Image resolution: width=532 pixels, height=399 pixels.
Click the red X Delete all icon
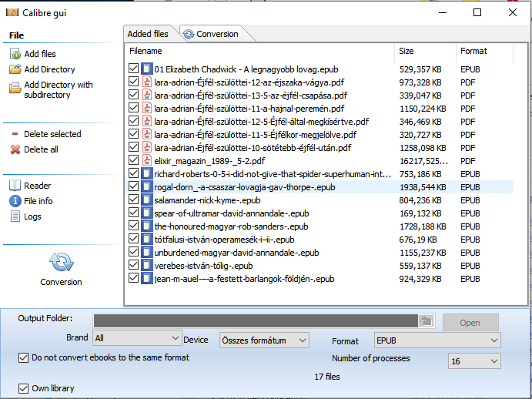coord(15,149)
